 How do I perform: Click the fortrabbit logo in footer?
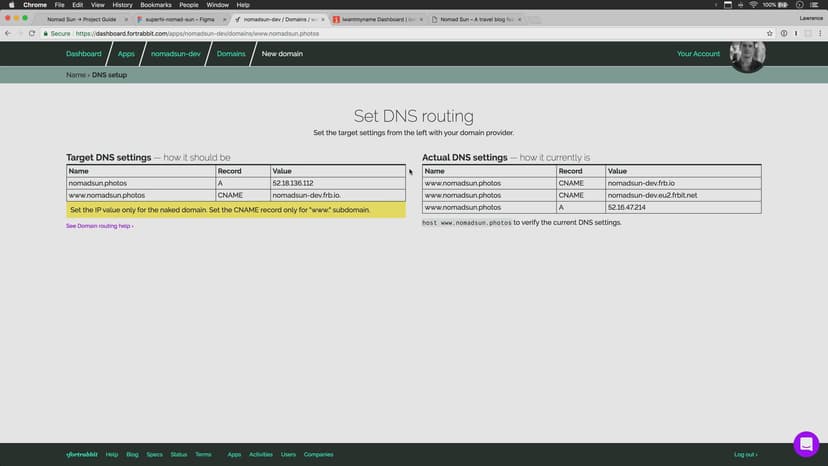tap(81, 454)
